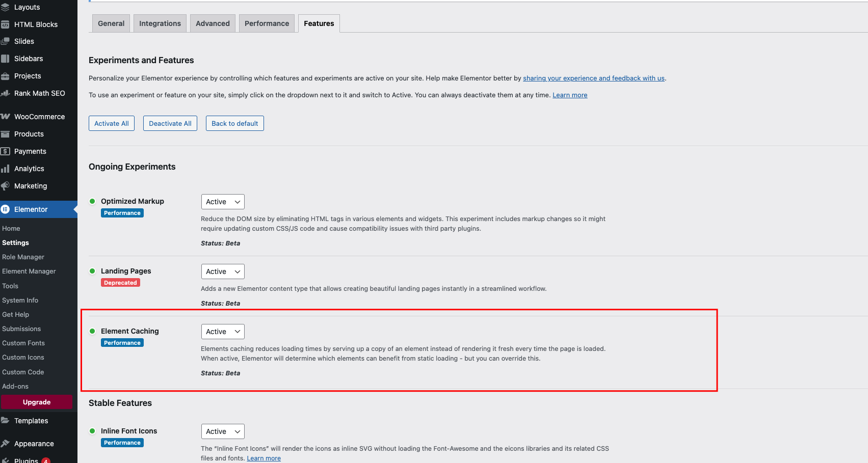Click the Element Caching feature label
Screen dimensions: 868x463
(x=130, y=331)
